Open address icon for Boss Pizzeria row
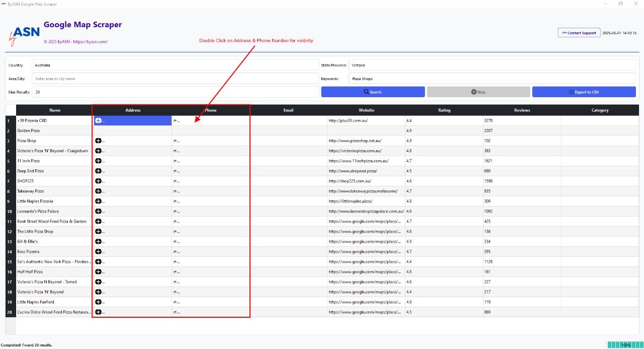 (98, 252)
